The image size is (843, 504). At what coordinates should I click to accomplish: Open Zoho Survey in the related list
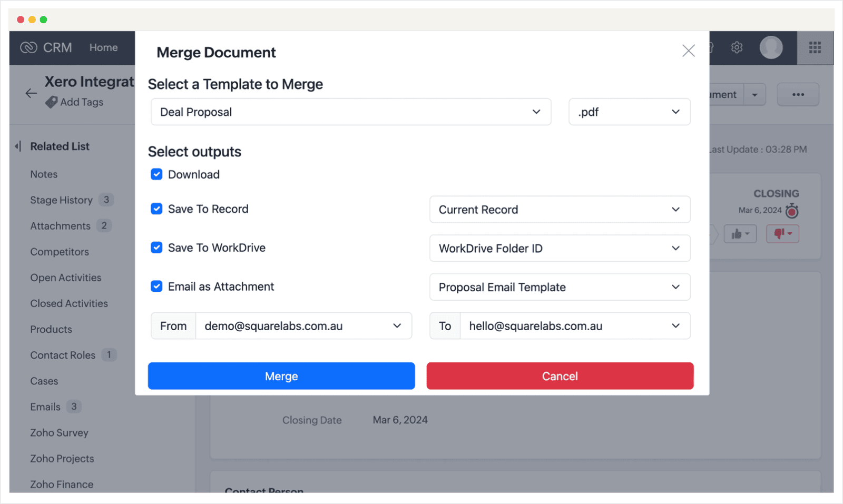click(x=59, y=433)
